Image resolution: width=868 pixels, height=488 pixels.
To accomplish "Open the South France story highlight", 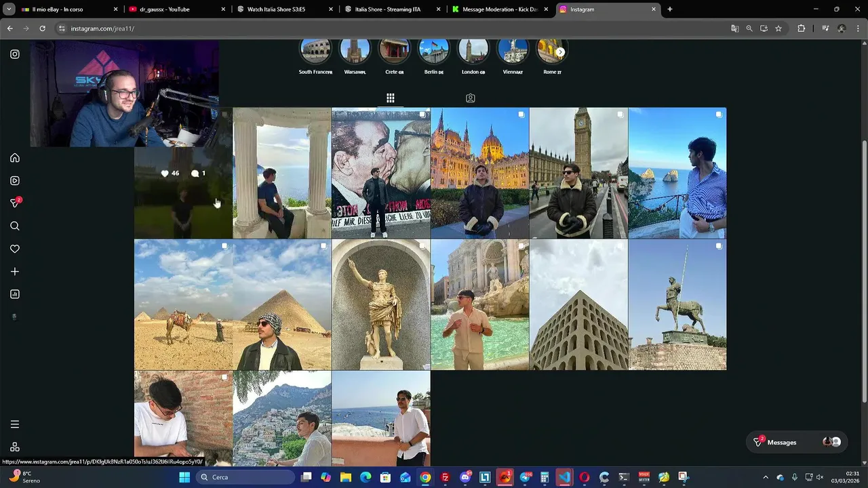I will click(x=315, y=50).
